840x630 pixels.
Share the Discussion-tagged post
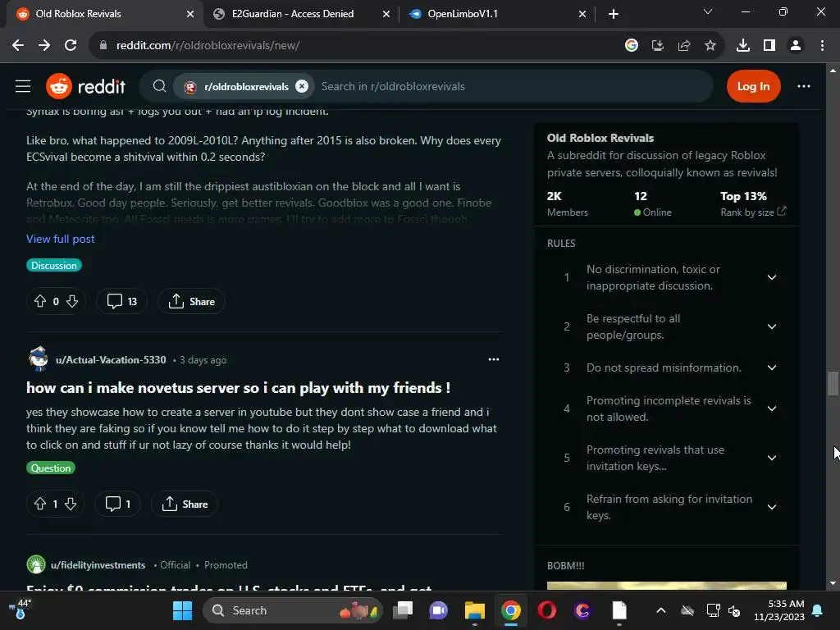tap(191, 302)
